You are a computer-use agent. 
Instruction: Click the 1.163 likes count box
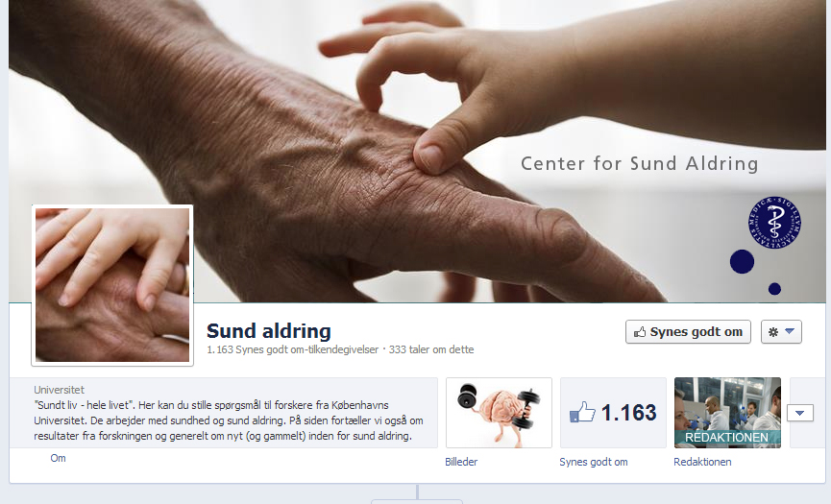tap(613, 413)
